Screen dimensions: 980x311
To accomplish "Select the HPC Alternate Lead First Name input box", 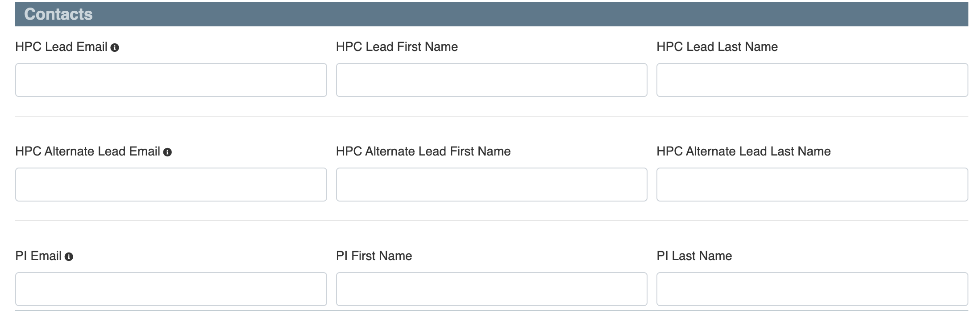I will point(491,185).
